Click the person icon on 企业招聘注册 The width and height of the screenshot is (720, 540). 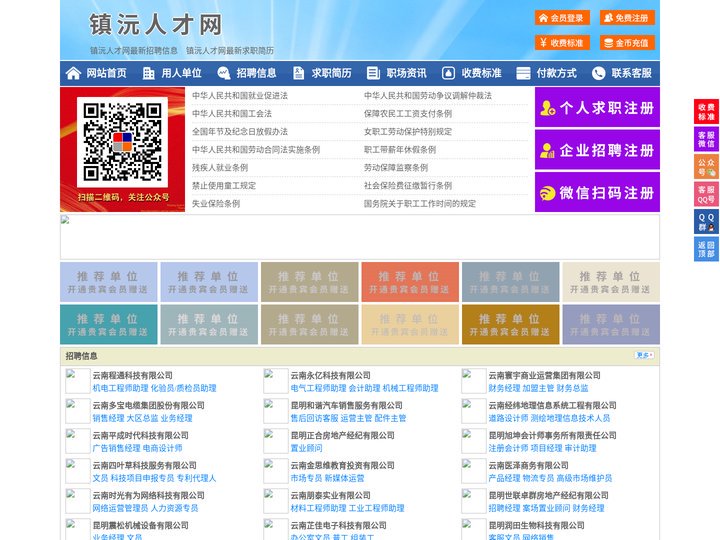coord(547,150)
